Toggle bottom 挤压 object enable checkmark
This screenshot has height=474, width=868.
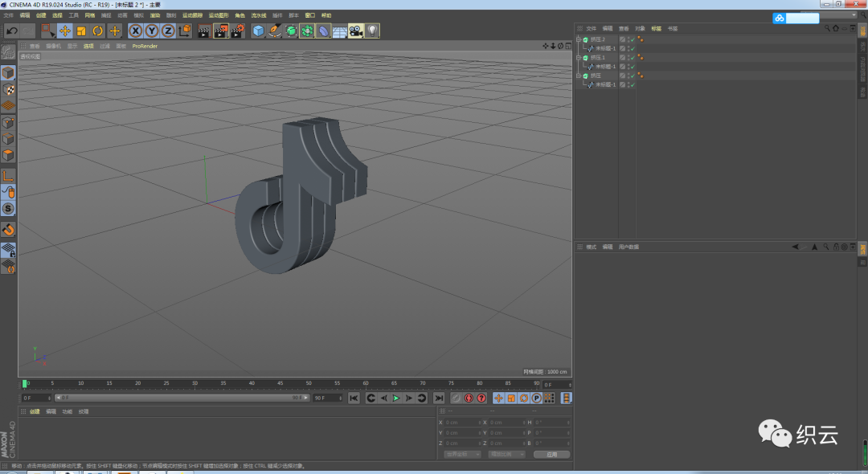click(633, 76)
